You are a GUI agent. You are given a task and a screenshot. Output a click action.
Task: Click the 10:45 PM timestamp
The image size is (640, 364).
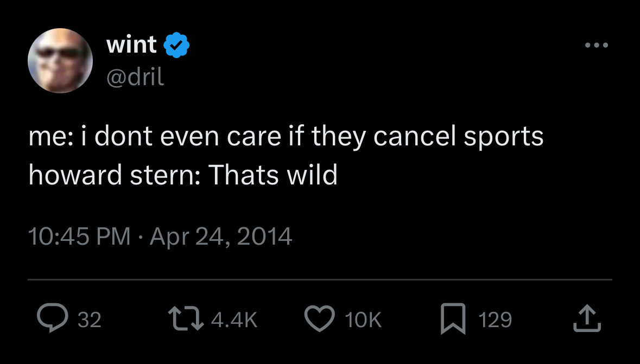click(79, 236)
